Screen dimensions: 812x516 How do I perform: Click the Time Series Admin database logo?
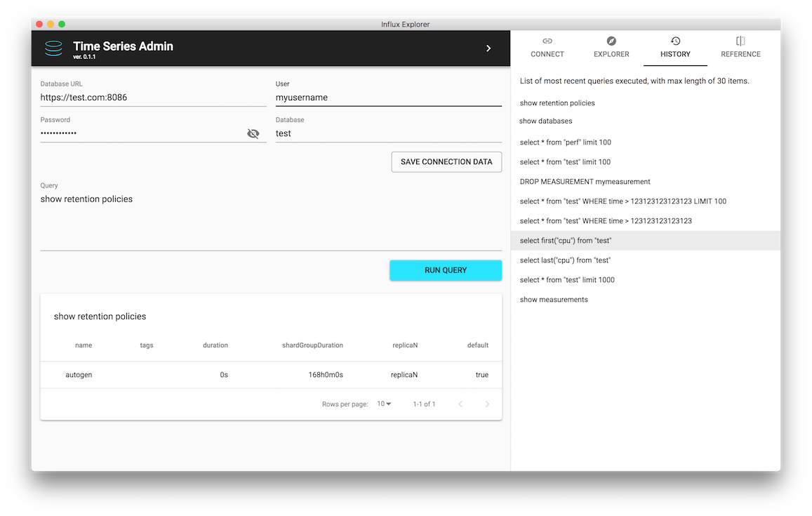click(53, 48)
